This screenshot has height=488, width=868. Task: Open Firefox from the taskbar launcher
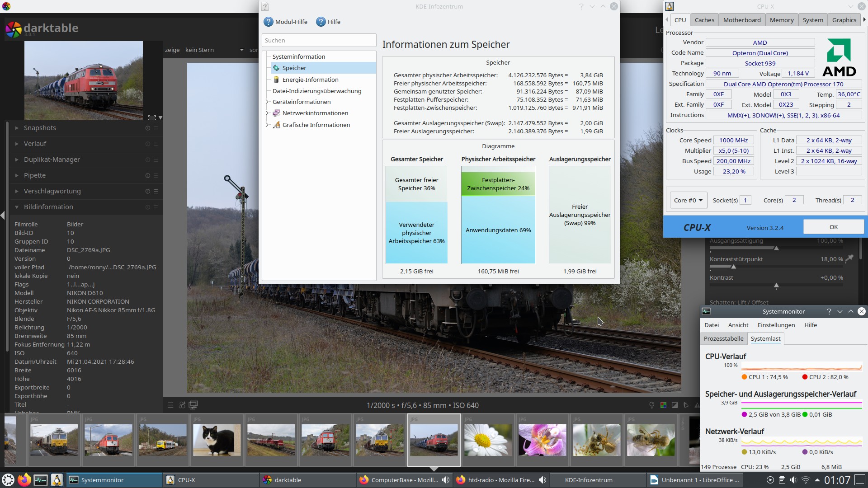[24, 480]
